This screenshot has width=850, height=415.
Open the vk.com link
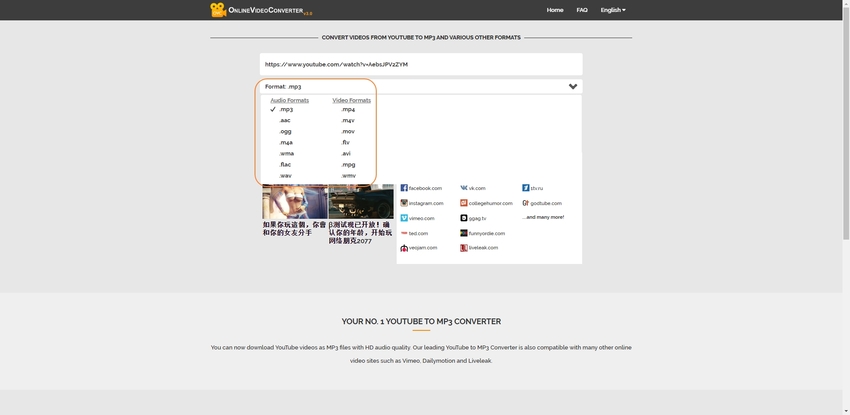click(x=477, y=188)
